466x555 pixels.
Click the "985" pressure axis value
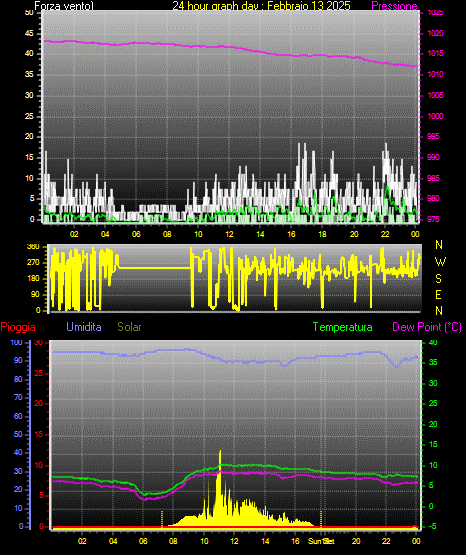[x=433, y=178]
